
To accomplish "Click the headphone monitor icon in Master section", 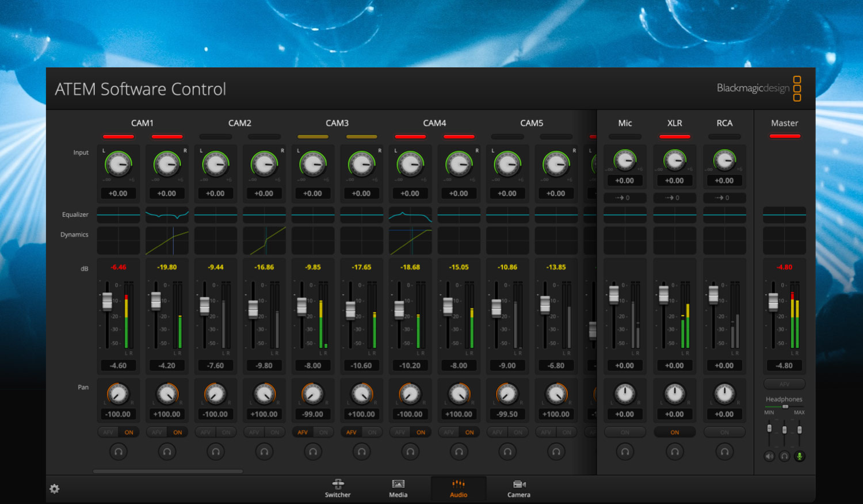I will pyautogui.click(x=784, y=456).
